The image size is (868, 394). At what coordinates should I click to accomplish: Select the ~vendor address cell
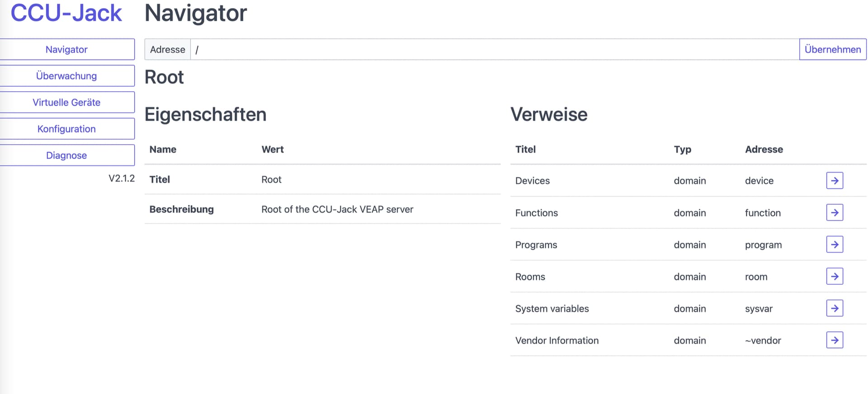pyautogui.click(x=763, y=341)
